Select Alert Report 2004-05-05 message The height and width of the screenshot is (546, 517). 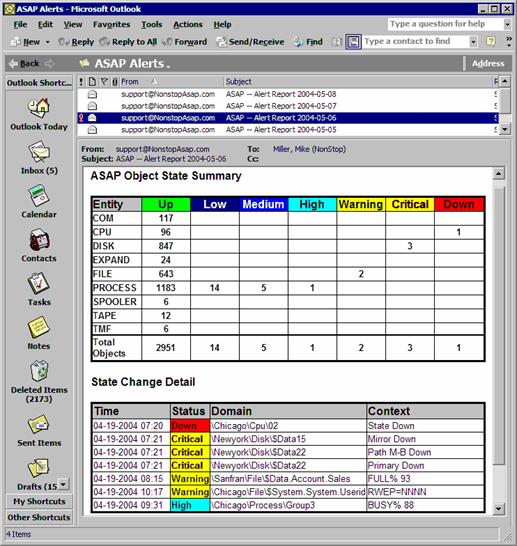coord(288,130)
